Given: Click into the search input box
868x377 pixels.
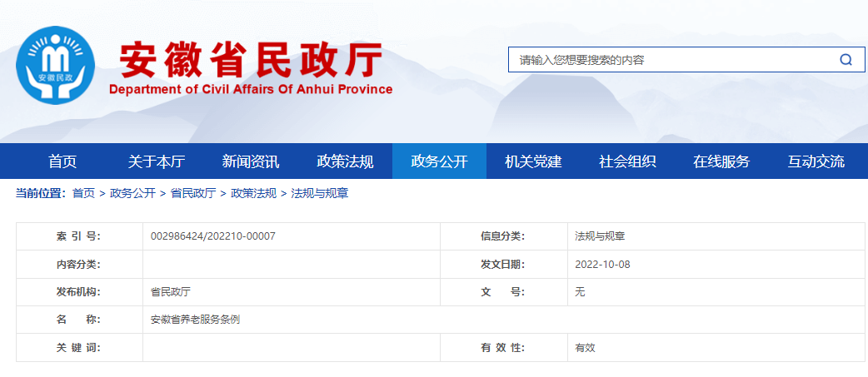Looking at the screenshot, I should pyautogui.click(x=666, y=60).
